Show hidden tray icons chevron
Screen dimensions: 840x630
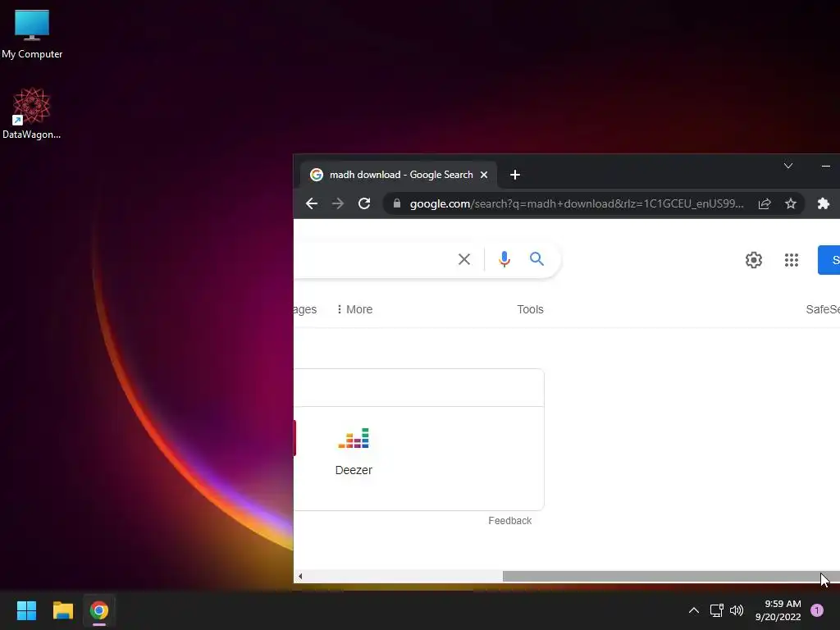tap(694, 610)
